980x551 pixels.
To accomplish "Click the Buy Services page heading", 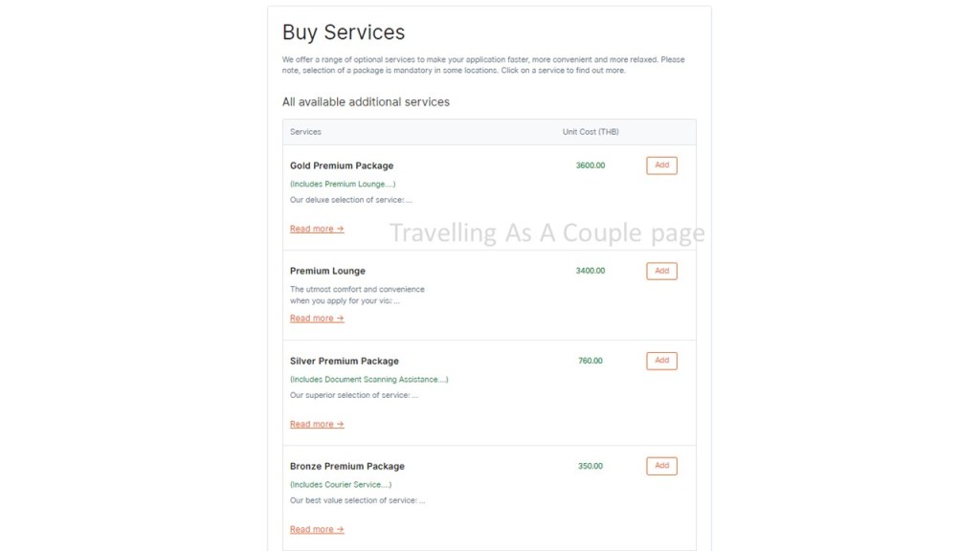I will tap(344, 33).
